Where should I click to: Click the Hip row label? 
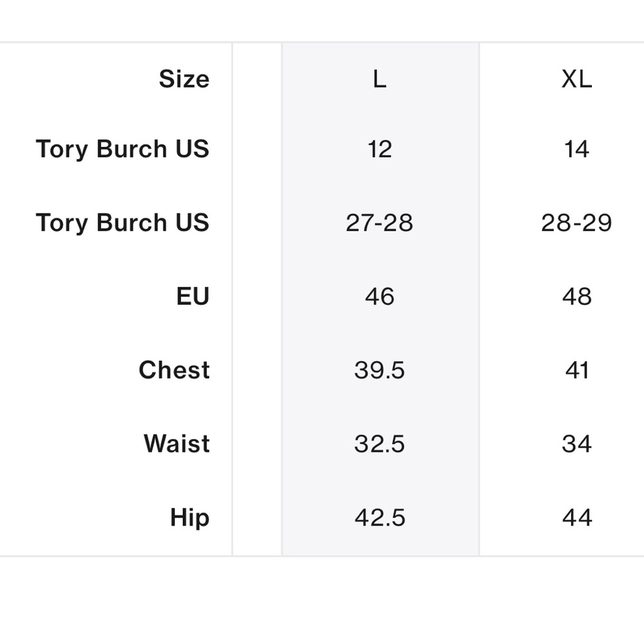coord(189,517)
